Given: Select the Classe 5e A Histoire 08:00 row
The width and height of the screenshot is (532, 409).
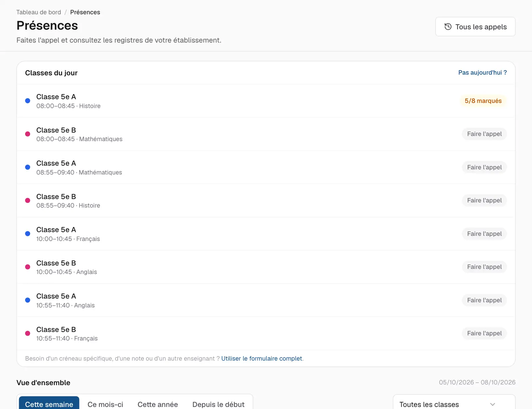Looking at the screenshot, I should (x=266, y=101).
